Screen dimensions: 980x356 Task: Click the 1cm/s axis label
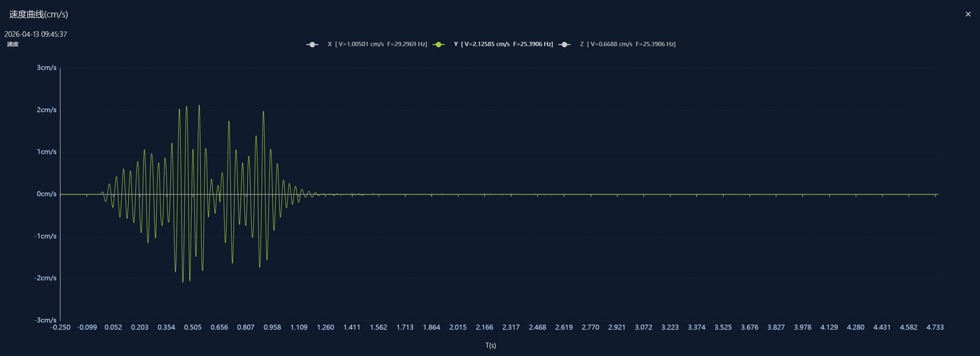47,152
